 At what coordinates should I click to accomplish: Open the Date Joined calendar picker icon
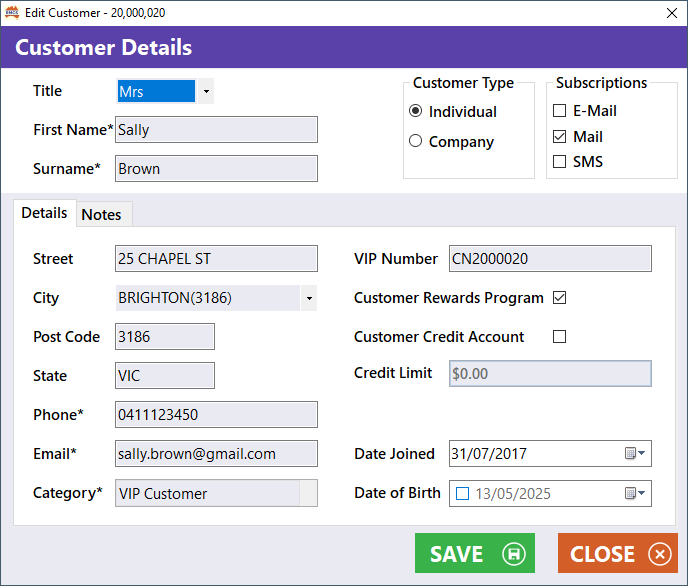[x=634, y=453]
